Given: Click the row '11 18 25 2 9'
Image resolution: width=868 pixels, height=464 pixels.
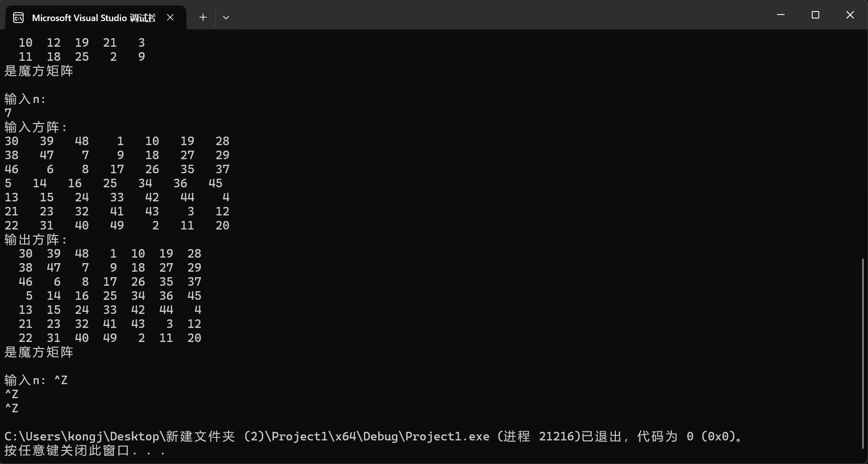Looking at the screenshot, I should pos(81,57).
